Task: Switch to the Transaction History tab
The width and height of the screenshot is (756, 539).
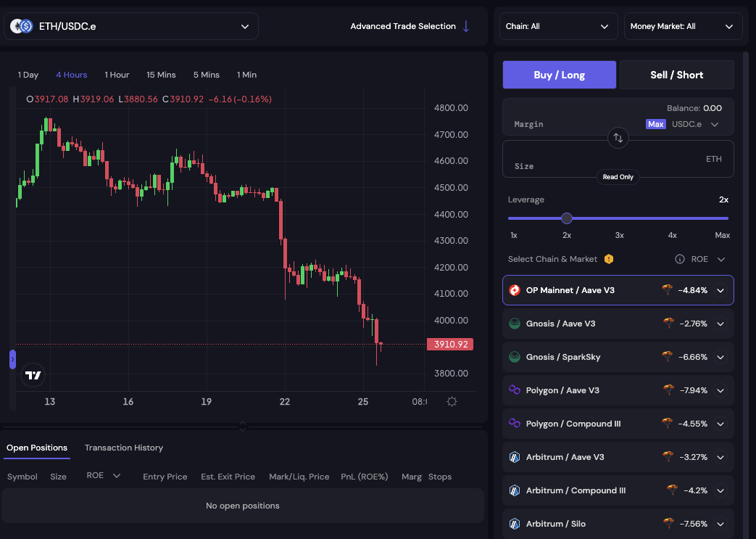Action: (x=123, y=448)
